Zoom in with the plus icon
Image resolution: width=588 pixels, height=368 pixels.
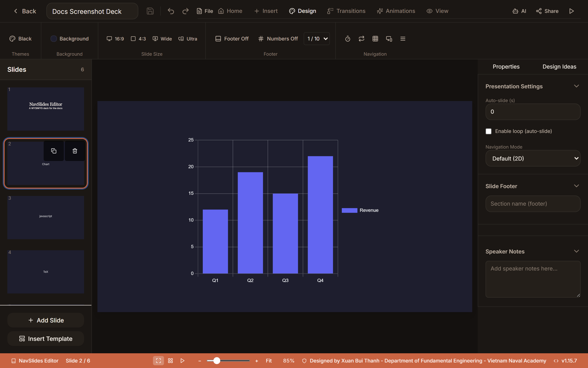click(x=257, y=361)
